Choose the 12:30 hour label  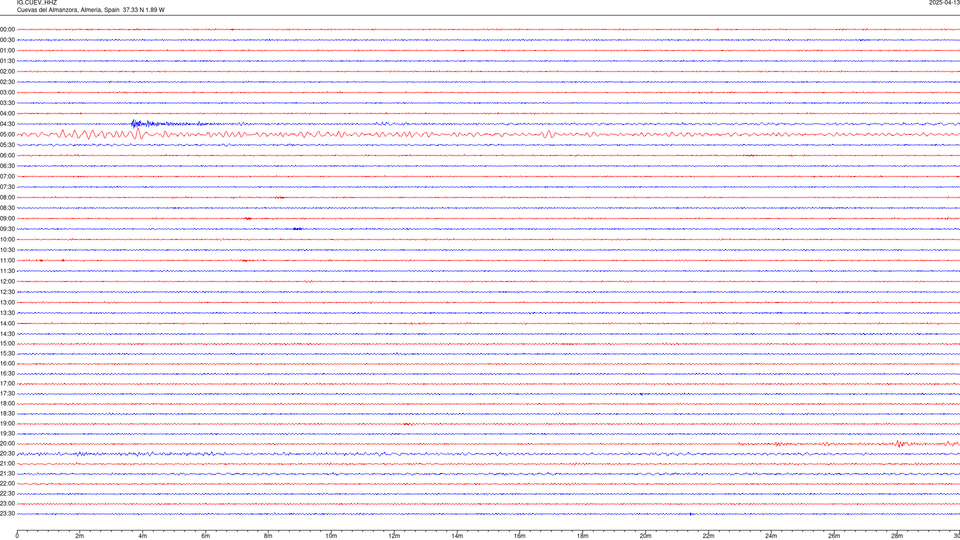pos(7,292)
